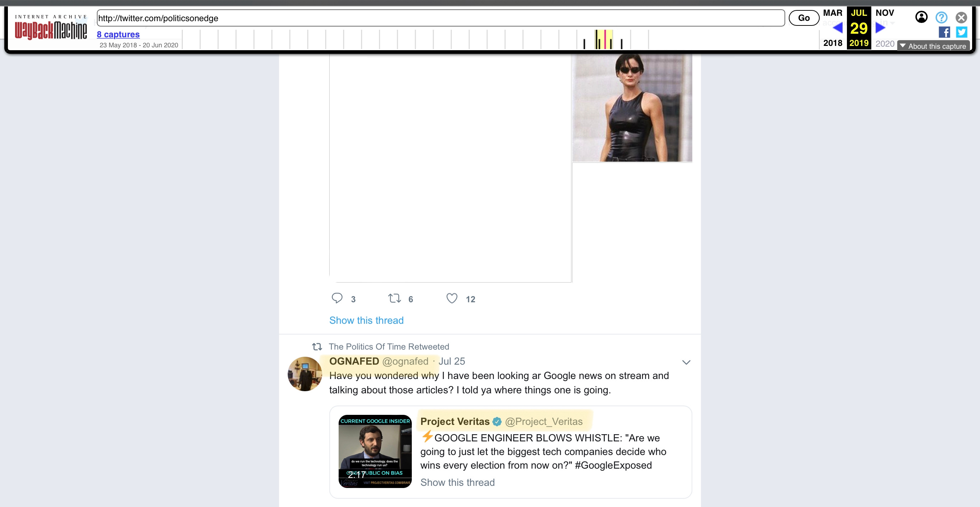Open OGNAFED user name link
This screenshot has height=507, width=980.
click(x=354, y=361)
